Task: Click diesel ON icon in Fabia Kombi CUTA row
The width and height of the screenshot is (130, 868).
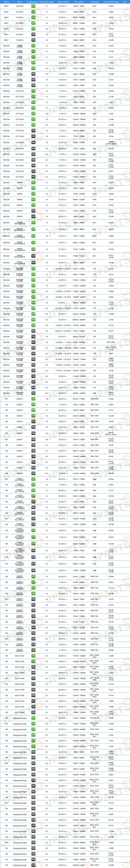Action: coord(33,80)
